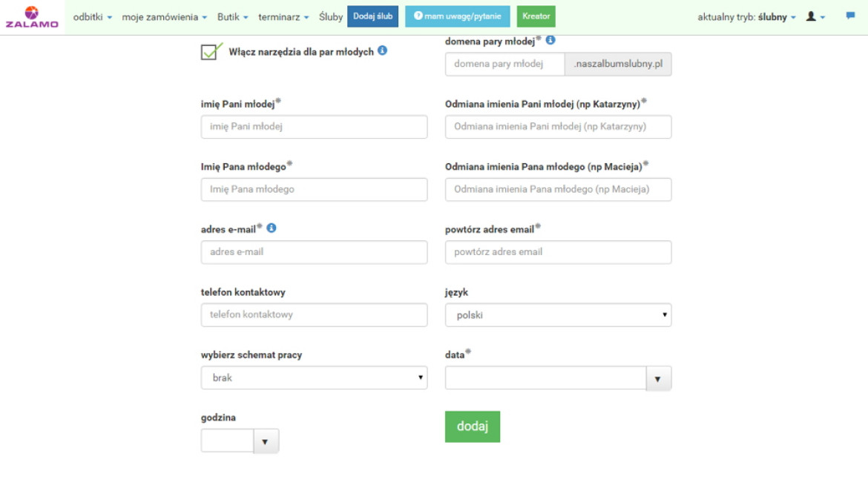Focus the Imię Pana młodego field
This screenshot has width=868, height=485.
[314, 189]
